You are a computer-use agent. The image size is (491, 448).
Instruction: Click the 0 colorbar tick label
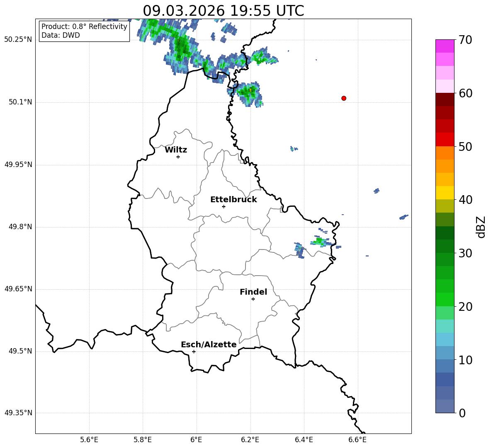pos(462,413)
